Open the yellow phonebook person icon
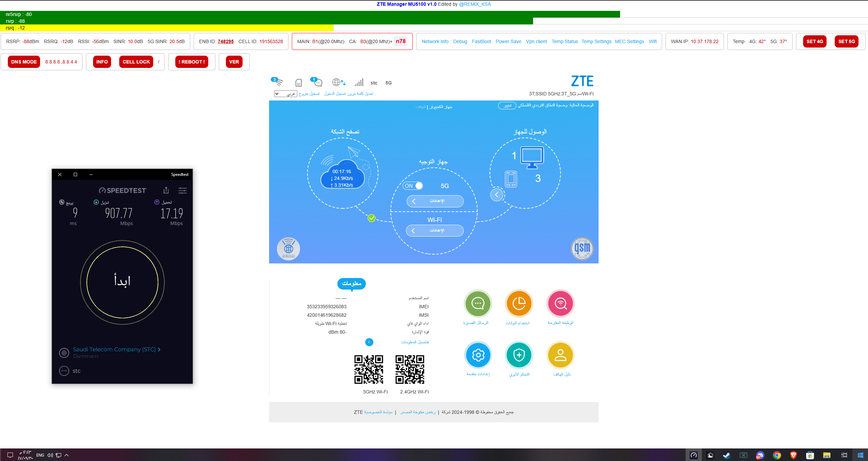Image resolution: width=868 pixels, height=461 pixels. [x=560, y=355]
